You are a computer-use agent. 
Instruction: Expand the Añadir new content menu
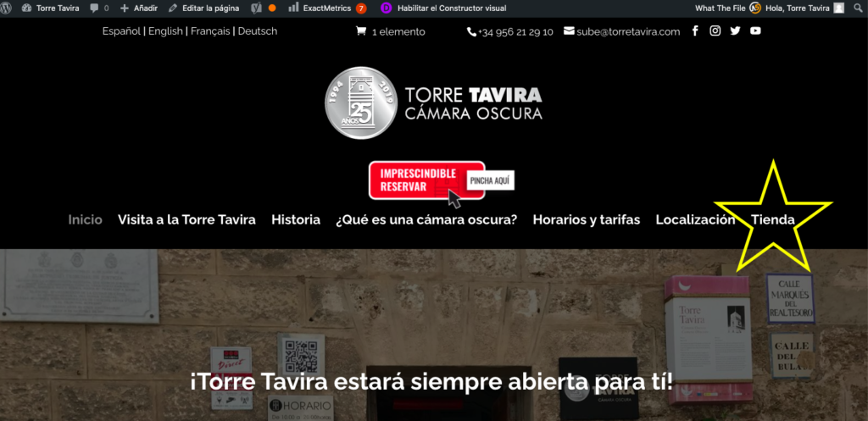click(x=139, y=8)
